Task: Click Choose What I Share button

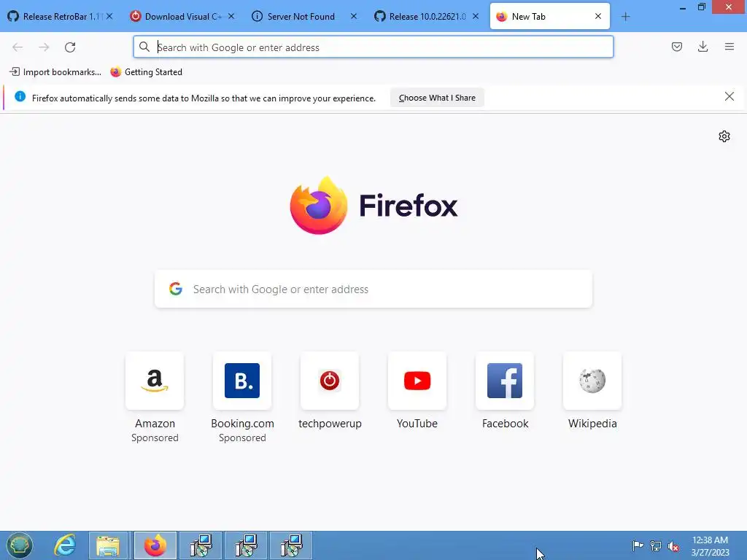Action: tap(437, 98)
